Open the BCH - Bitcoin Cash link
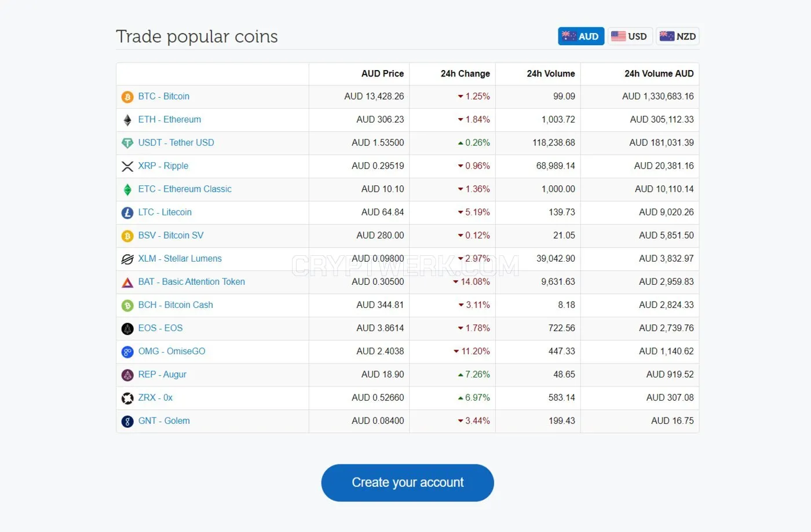811x532 pixels. point(176,305)
